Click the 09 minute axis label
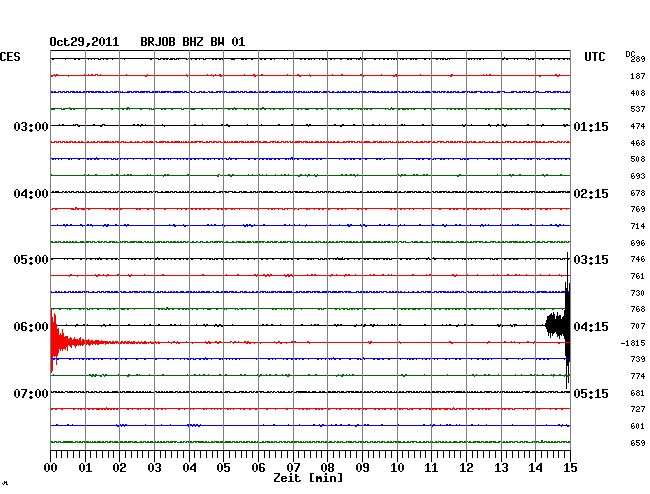This screenshot has width=650, height=494. [x=362, y=468]
